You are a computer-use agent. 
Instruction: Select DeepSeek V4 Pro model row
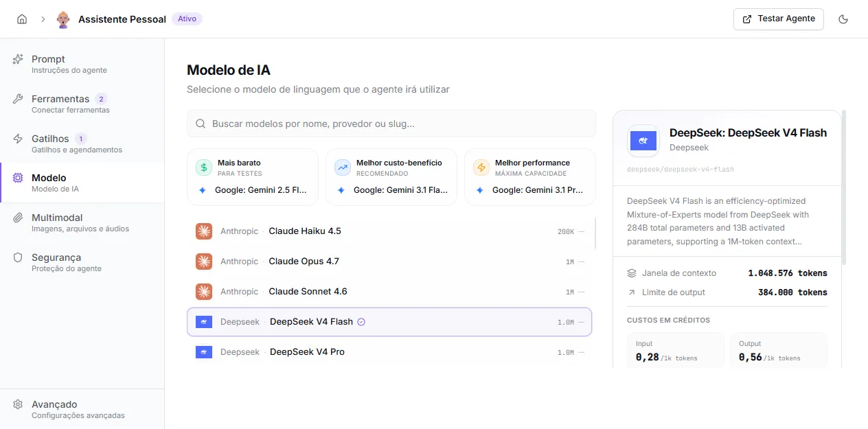(x=389, y=352)
